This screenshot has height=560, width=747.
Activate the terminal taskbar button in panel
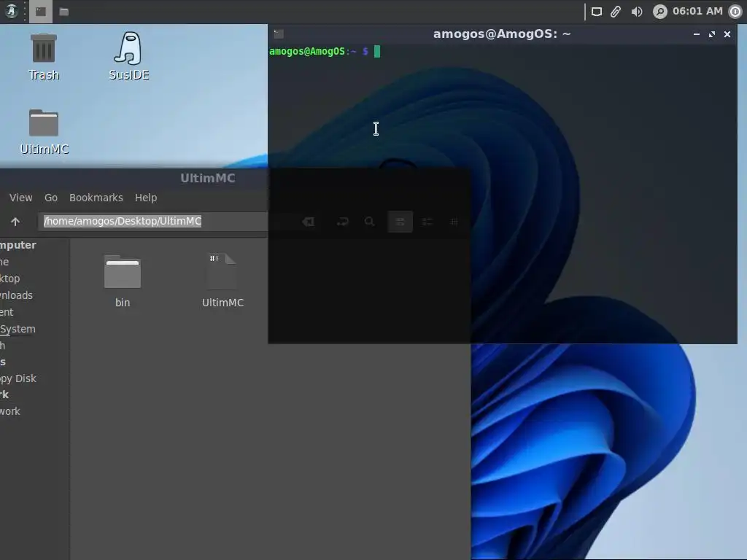pyautogui.click(x=41, y=12)
